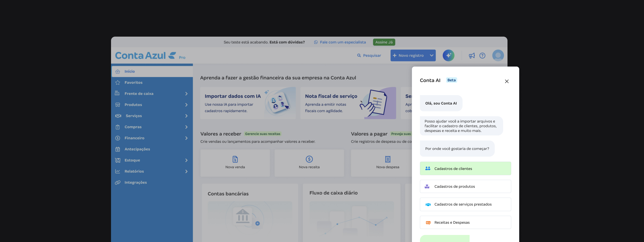Viewport: 644px width, 242px height.
Task: Click the Contas bancárias heading
Action: 228,194
